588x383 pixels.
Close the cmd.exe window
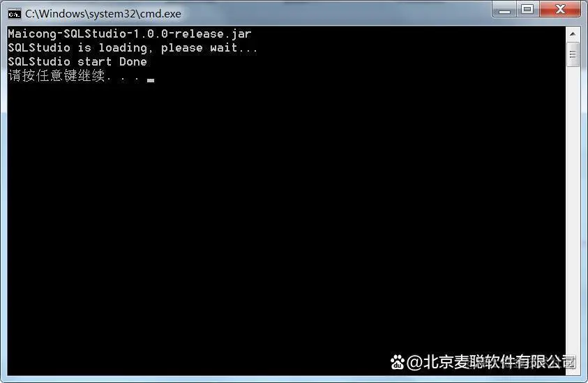point(560,9)
